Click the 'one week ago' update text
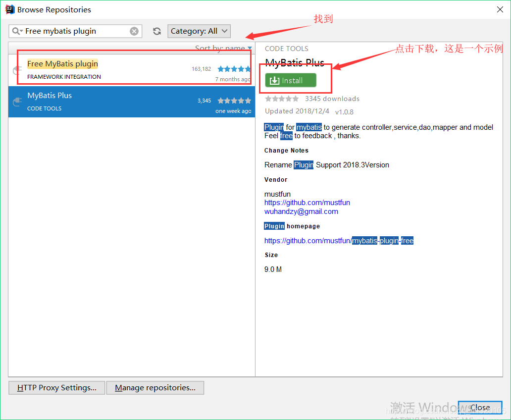 pyautogui.click(x=233, y=111)
